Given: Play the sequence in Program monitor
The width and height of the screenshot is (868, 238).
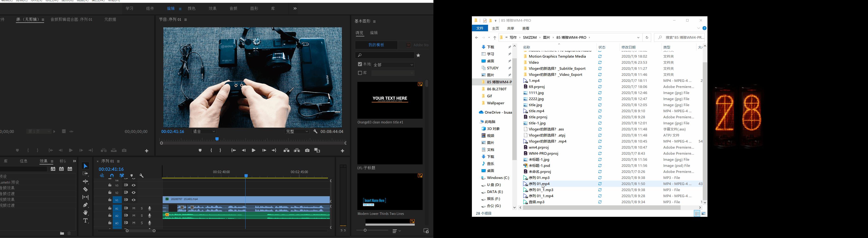Looking at the screenshot, I should coord(253,150).
